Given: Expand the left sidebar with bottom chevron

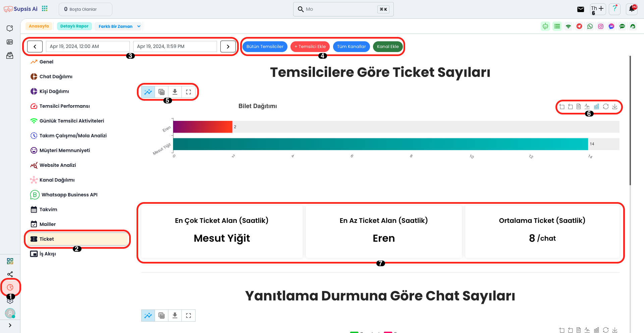Looking at the screenshot, I should (10, 325).
